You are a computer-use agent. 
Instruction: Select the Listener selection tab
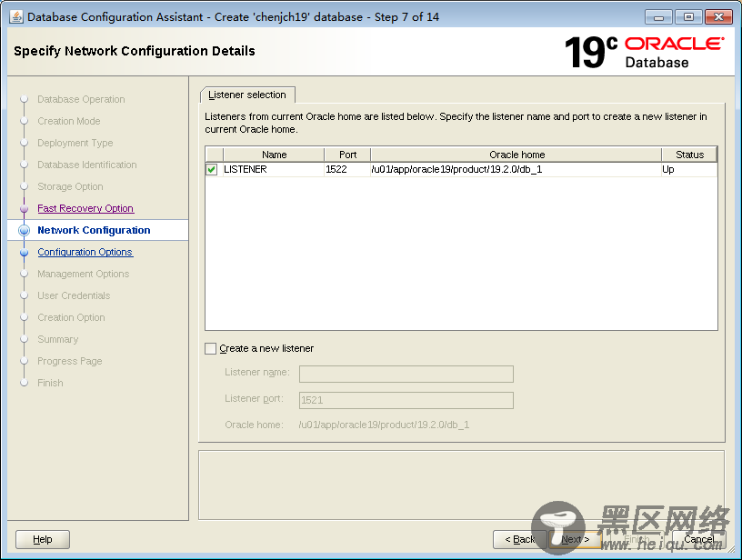[247, 95]
